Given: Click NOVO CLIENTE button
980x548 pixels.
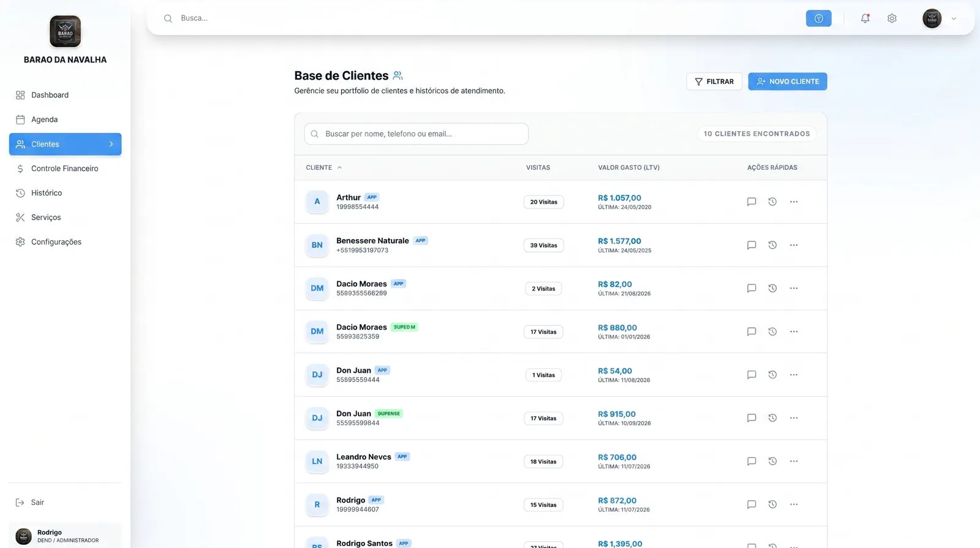Looking at the screenshot, I should click(788, 82).
